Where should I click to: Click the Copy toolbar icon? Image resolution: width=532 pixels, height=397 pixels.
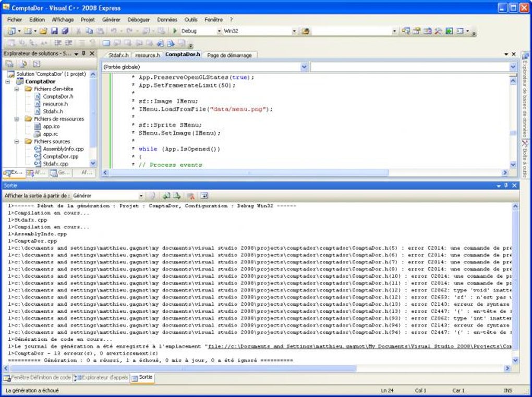89,31
